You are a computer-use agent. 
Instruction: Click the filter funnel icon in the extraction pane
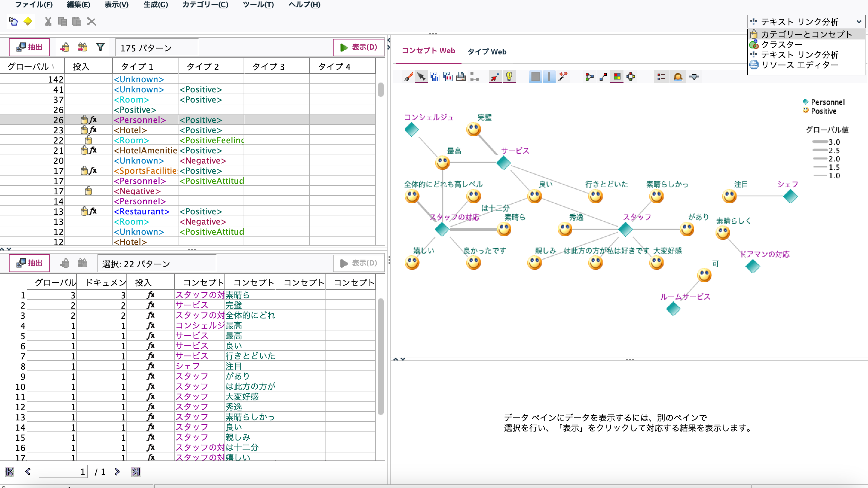coord(100,47)
